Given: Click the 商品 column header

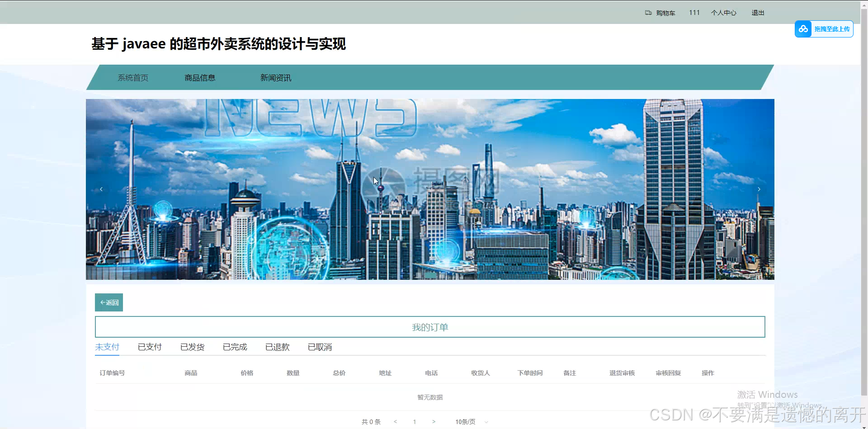Looking at the screenshot, I should pos(191,373).
